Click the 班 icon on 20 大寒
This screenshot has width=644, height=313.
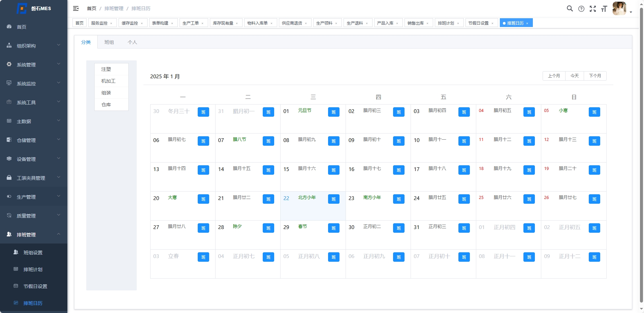[203, 199]
